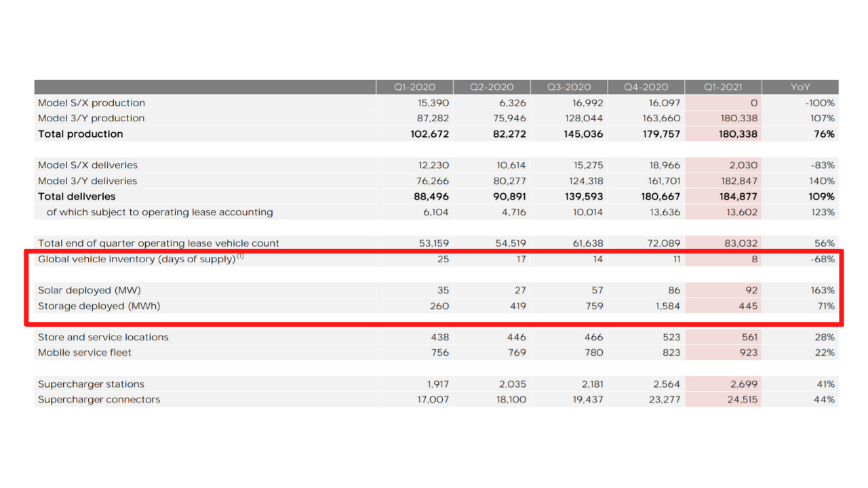The height and width of the screenshot is (488, 868).
Task: Click Supercharger stations value 2,699
Action: (745, 384)
